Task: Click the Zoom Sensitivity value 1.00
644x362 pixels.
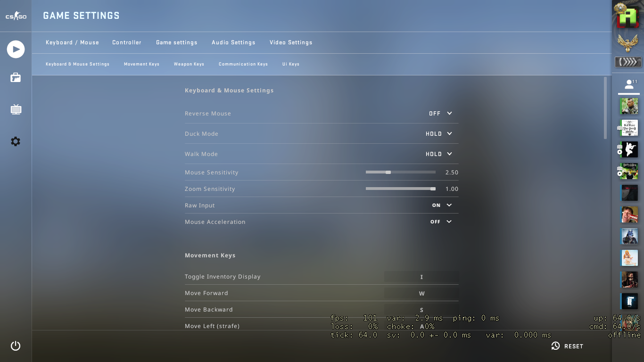Action: [x=452, y=189]
